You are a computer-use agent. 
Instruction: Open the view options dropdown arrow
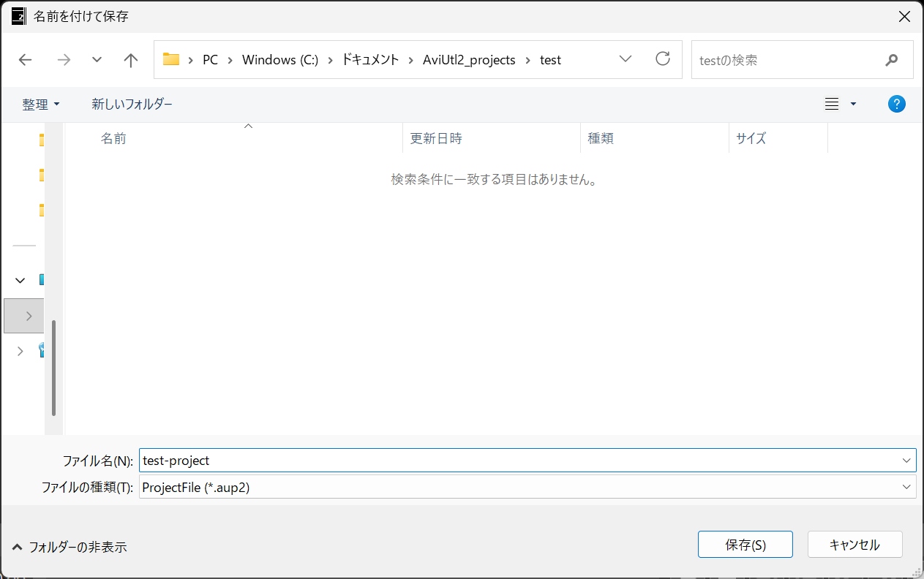(853, 105)
